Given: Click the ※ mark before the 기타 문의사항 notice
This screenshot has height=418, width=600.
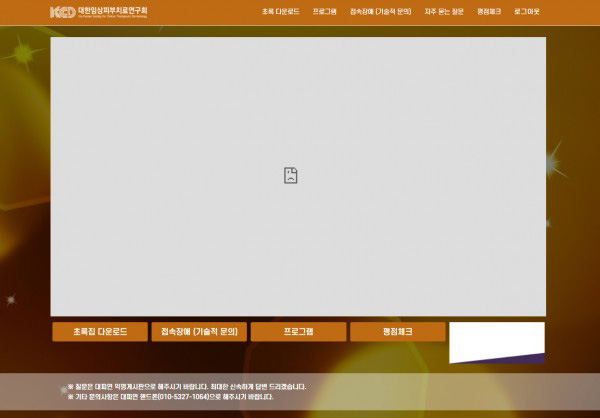Looking at the screenshot, I should pos(70,397).
